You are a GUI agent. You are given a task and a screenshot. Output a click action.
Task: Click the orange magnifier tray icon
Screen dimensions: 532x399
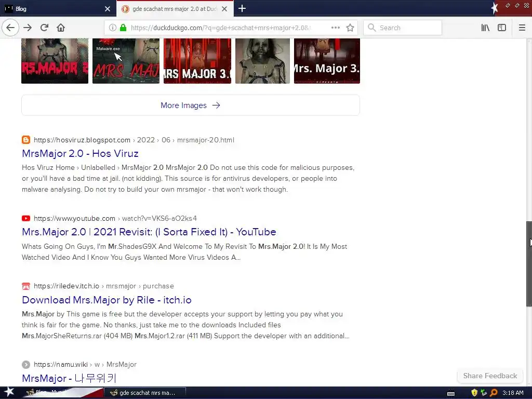494,393
